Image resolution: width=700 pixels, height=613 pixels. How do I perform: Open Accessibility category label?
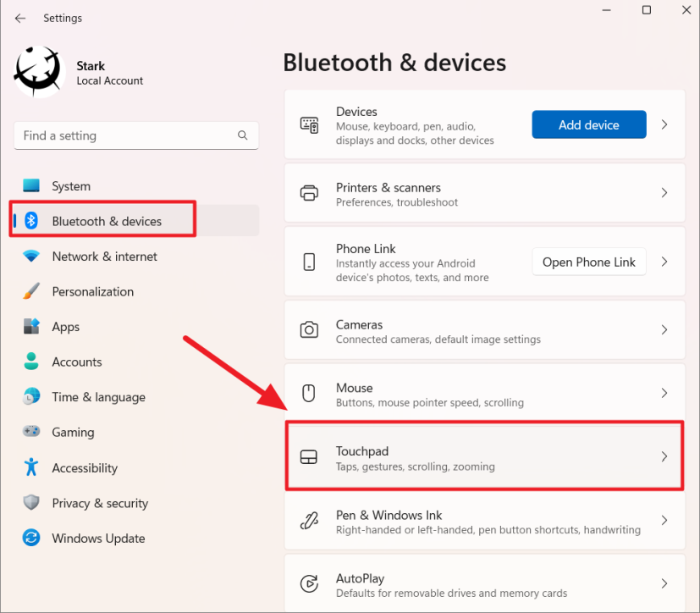point(85,468)
